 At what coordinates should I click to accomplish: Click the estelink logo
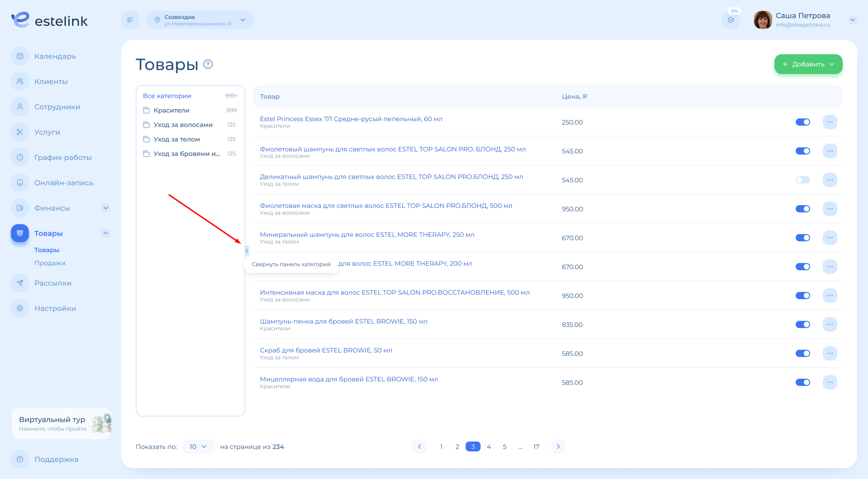(x=49, y=20)
